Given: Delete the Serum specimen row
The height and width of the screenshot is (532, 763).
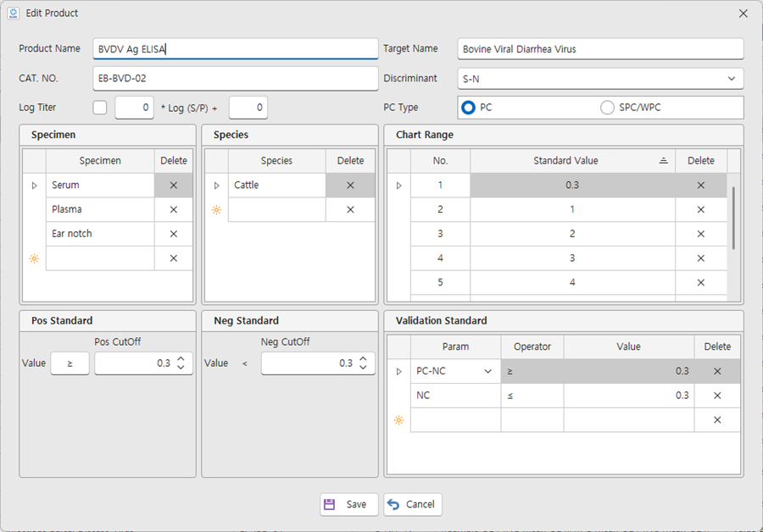Looking at the screenshot, I should point(173,186).
